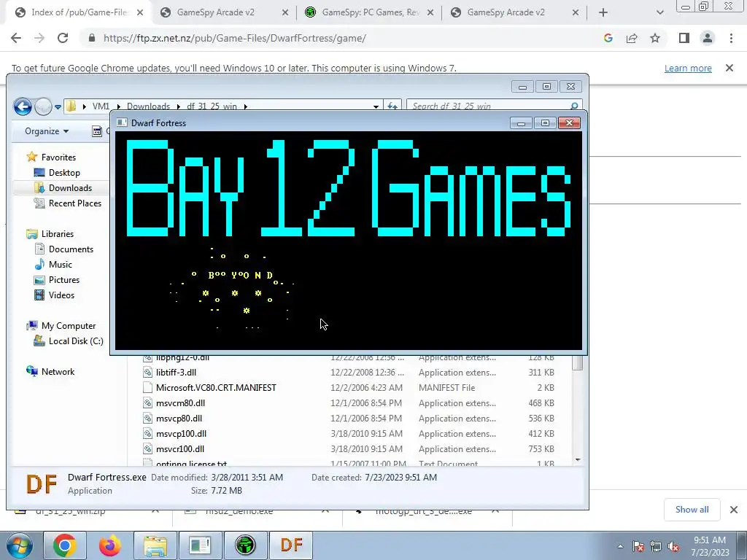Open Documents library
Viewport: 747px width, 560px height.
[71, 249]
